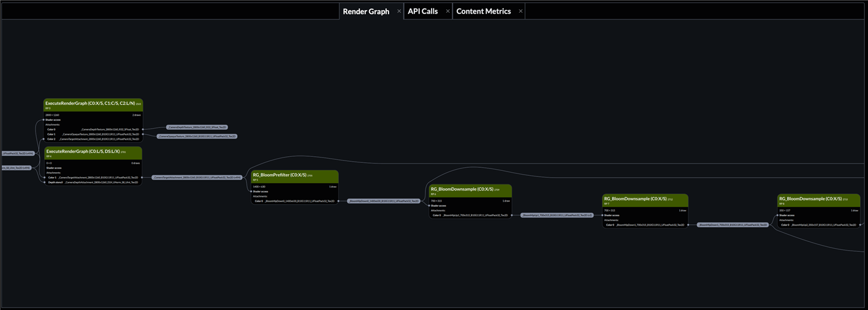Close the API Calls tab
This screenshot has height=310, width=868.
(x=448, y=11)
